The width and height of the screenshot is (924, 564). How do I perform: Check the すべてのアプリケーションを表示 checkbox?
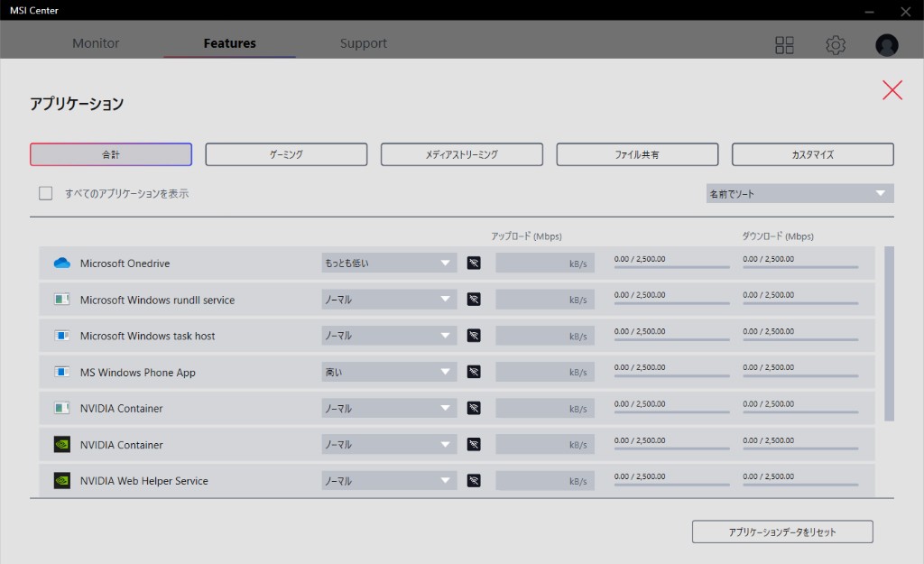46,193
